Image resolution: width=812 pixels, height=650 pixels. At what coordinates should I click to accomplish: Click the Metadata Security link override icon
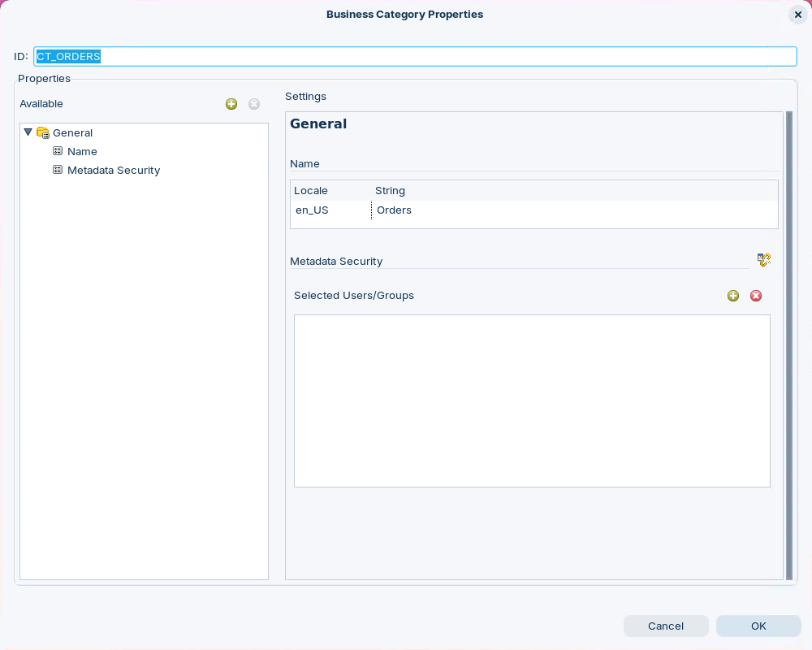(764, 260)
